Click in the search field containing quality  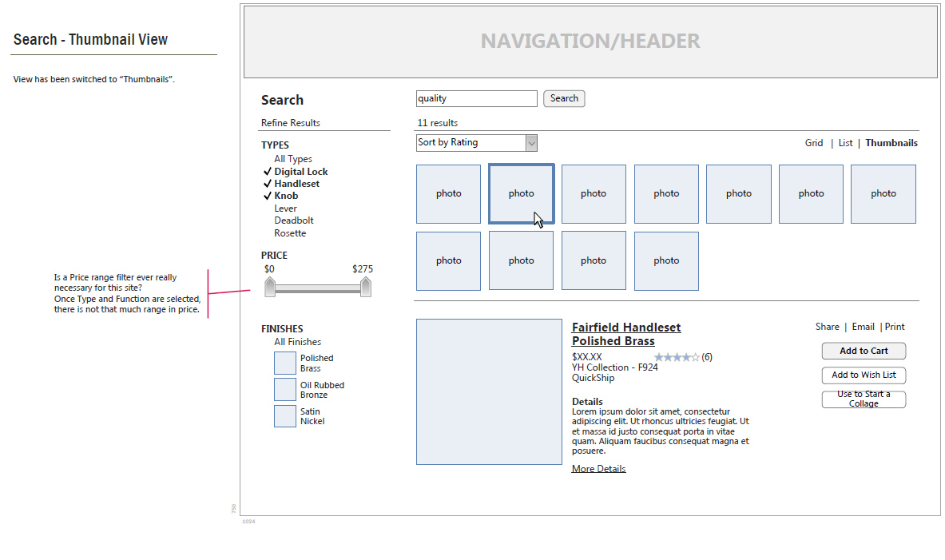pyautogui.click(x=476, y=99)
